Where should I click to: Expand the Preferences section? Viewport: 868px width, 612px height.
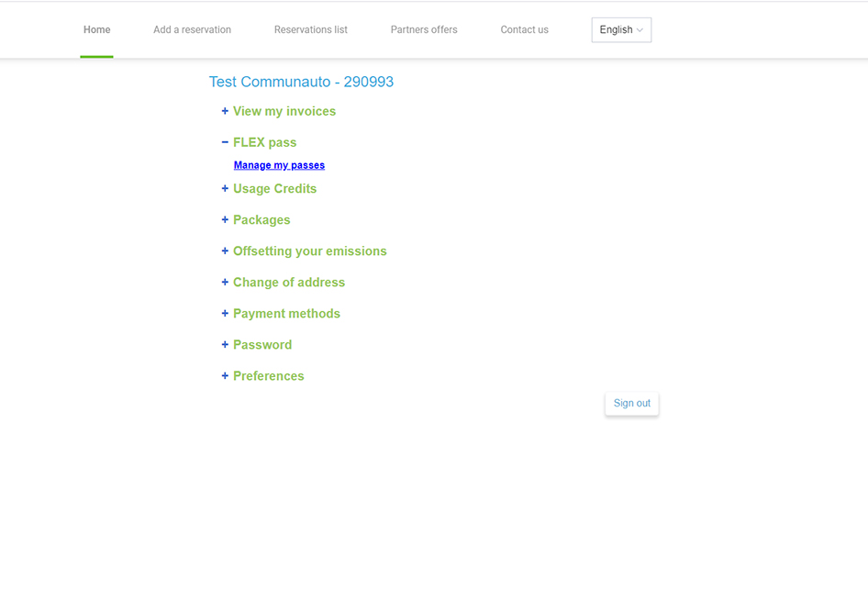(269, 376)
